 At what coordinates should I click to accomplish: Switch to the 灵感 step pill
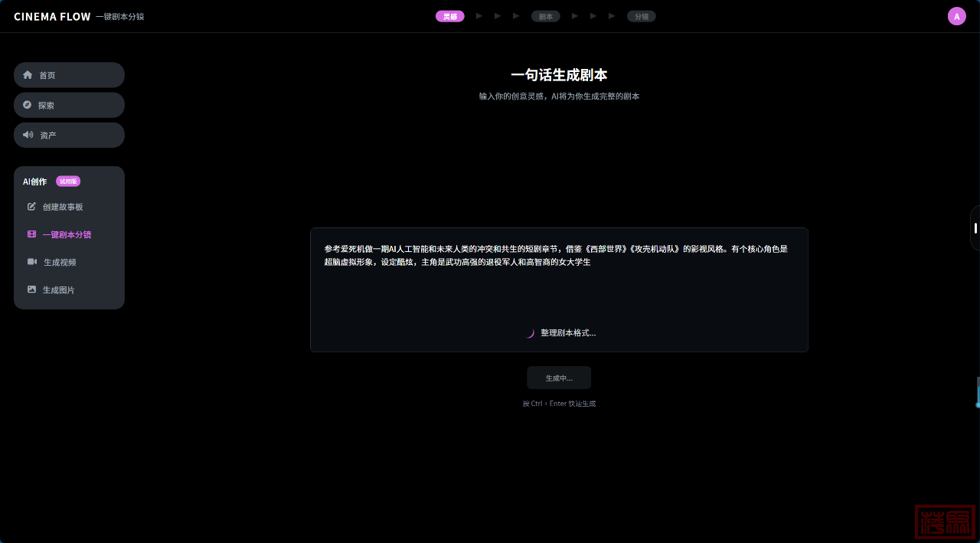[x=449, y=16]
